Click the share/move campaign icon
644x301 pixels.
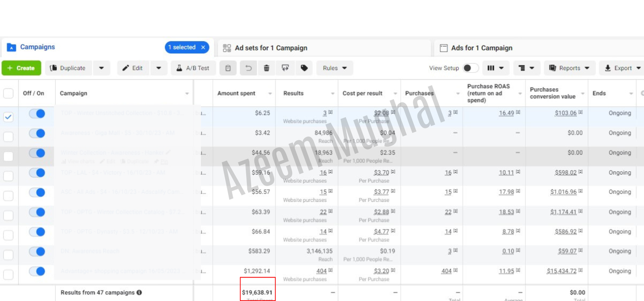click(x=285, y=68)
